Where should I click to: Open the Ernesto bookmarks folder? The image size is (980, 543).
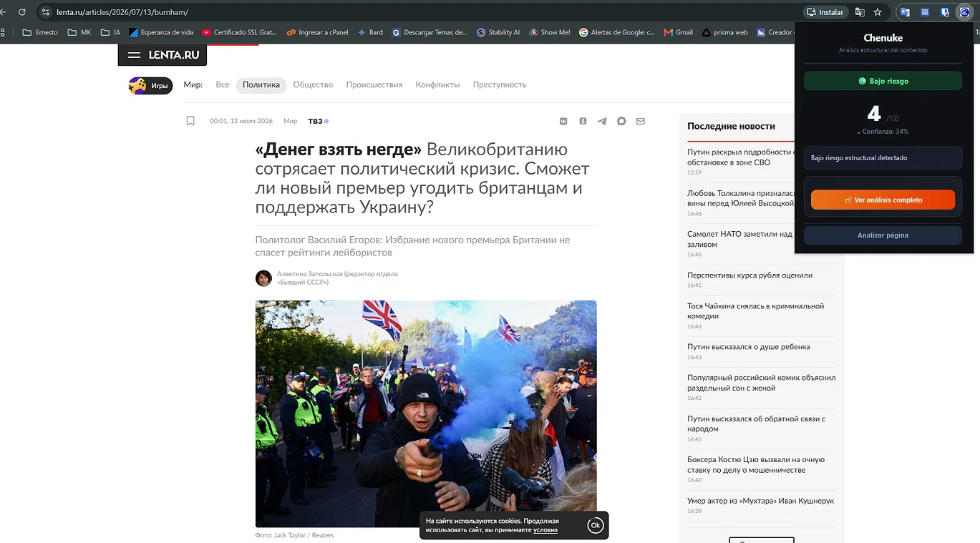pos(41,32)
